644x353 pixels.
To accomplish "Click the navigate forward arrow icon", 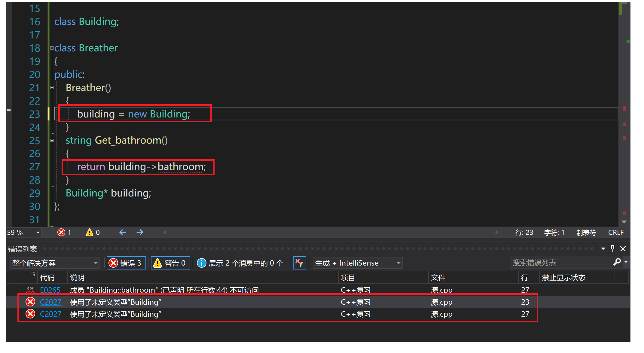I will tap(140, 232).
